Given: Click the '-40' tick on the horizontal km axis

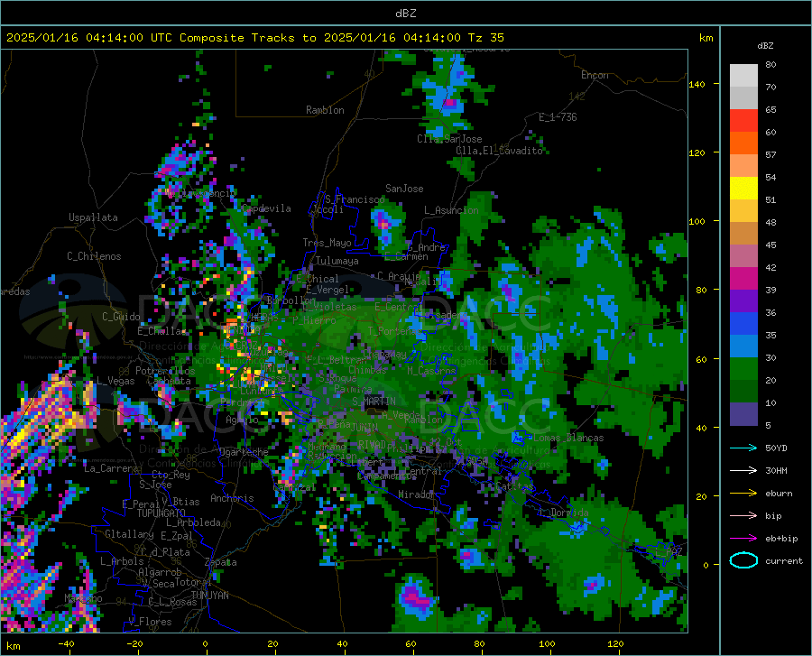Looking at the screenshot, I should (x=66, y=643).
